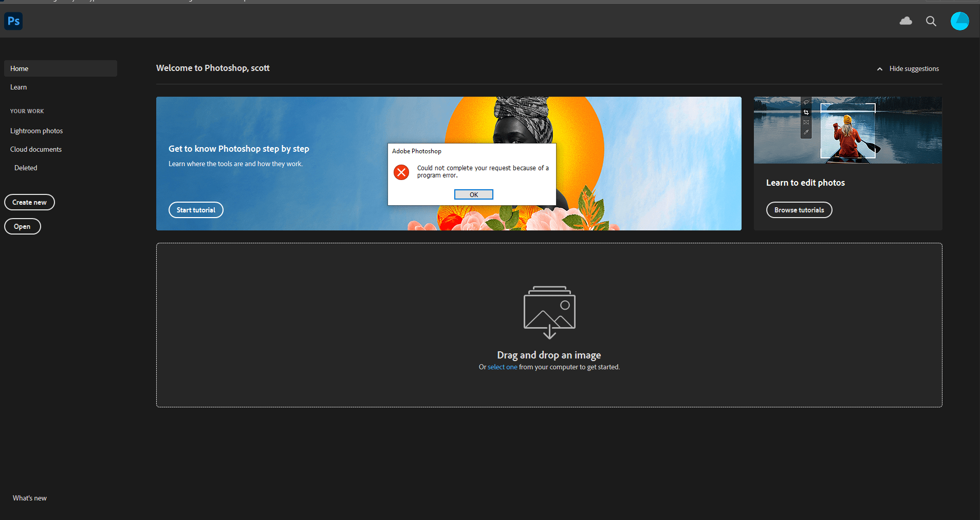Viewport: 980px width, 520px height.
Task: Click the Photoshop logo icon
Action: (13, 21)
